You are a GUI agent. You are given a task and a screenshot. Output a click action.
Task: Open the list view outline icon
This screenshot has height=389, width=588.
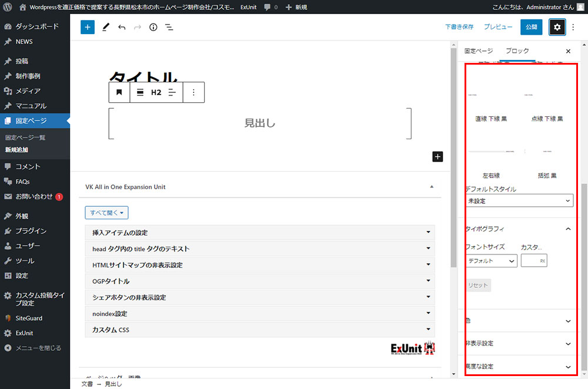coord(169,27)
